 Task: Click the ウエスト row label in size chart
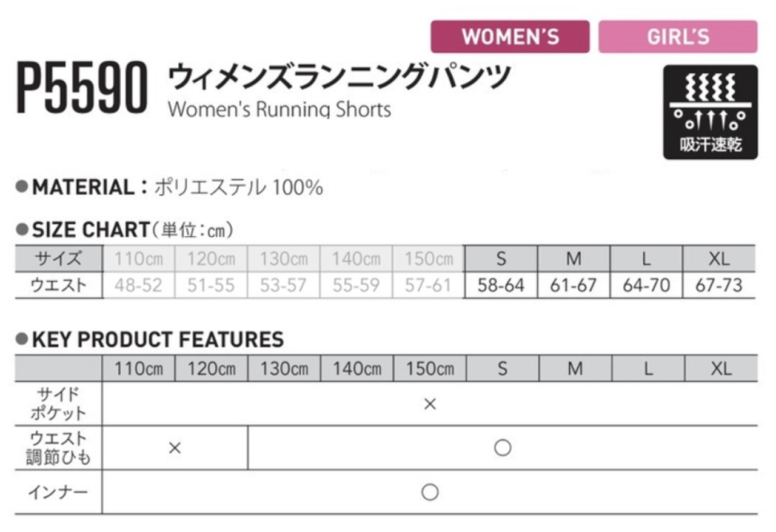coord(58,285)
